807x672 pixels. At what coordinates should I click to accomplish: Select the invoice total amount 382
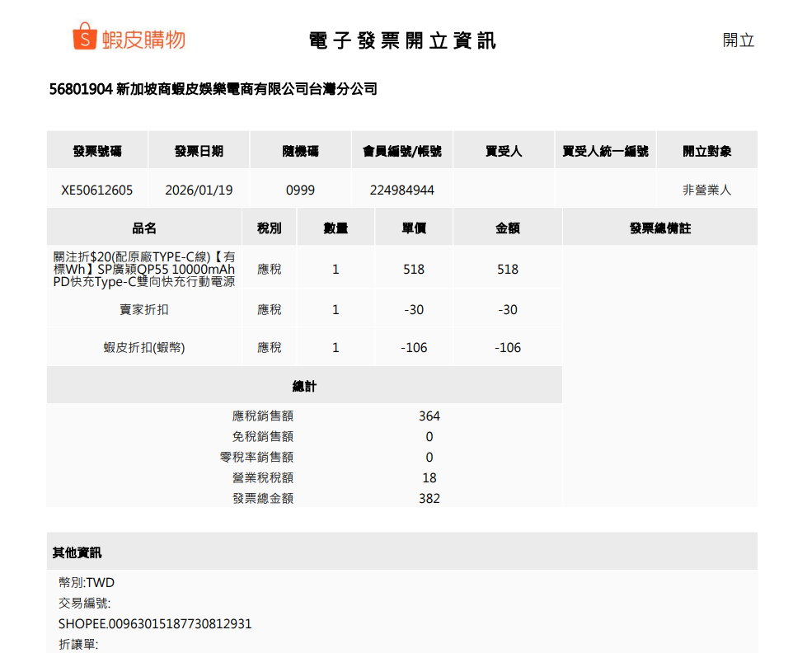point(429,498)
